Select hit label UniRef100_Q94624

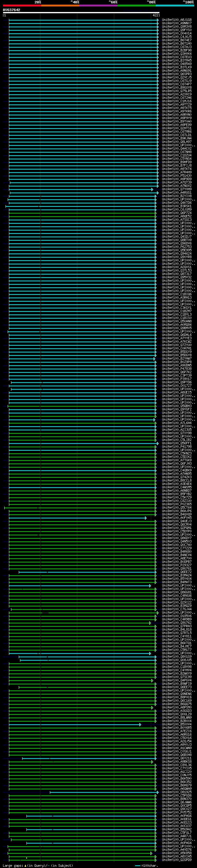tap(177, 254)
